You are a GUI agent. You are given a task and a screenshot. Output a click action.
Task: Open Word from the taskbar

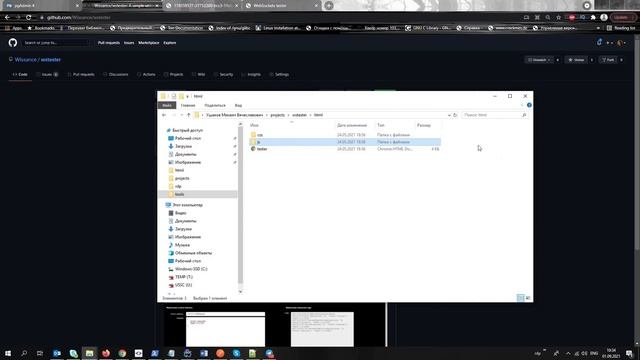[204, 353]
